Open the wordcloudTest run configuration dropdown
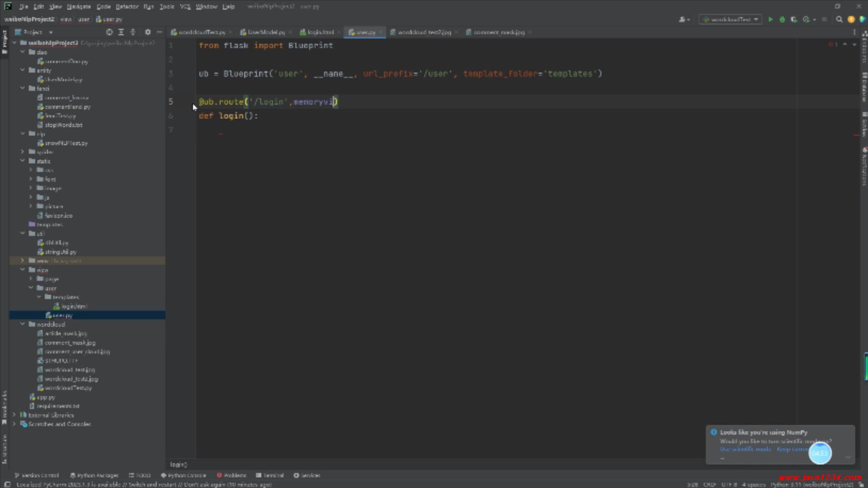The image size is (868, 488). pos(730,19)
